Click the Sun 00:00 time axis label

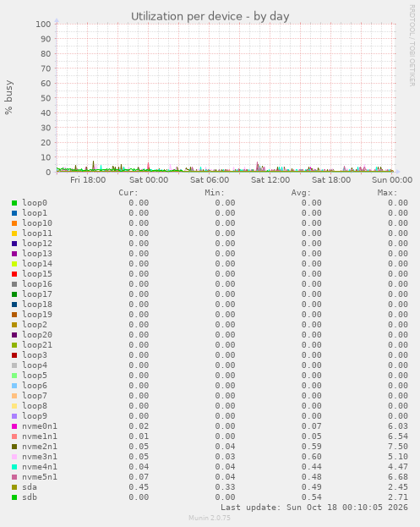(392, 180)
